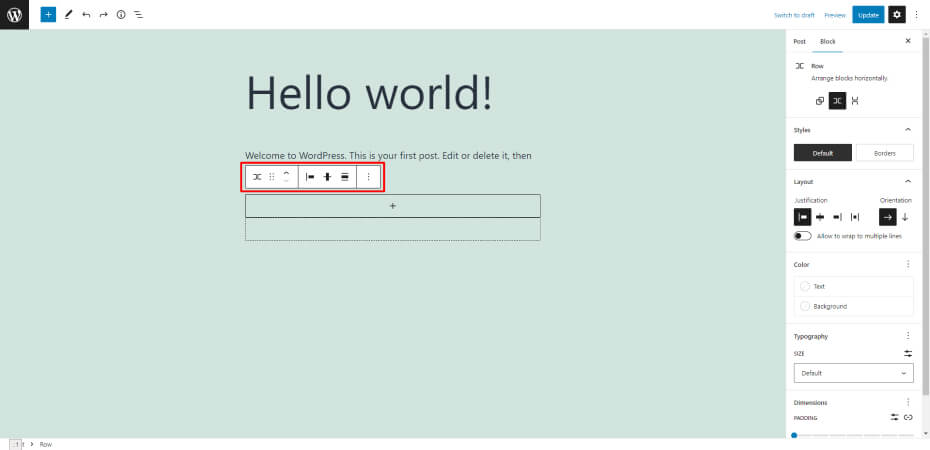Click Switch to draft link
930x450 pixels.
(794, 15)
